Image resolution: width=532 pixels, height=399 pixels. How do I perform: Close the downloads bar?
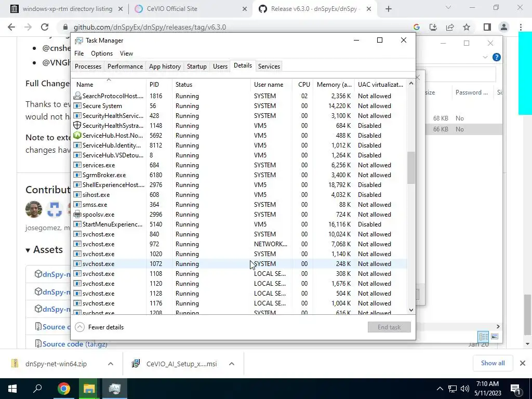coord(523,363)
